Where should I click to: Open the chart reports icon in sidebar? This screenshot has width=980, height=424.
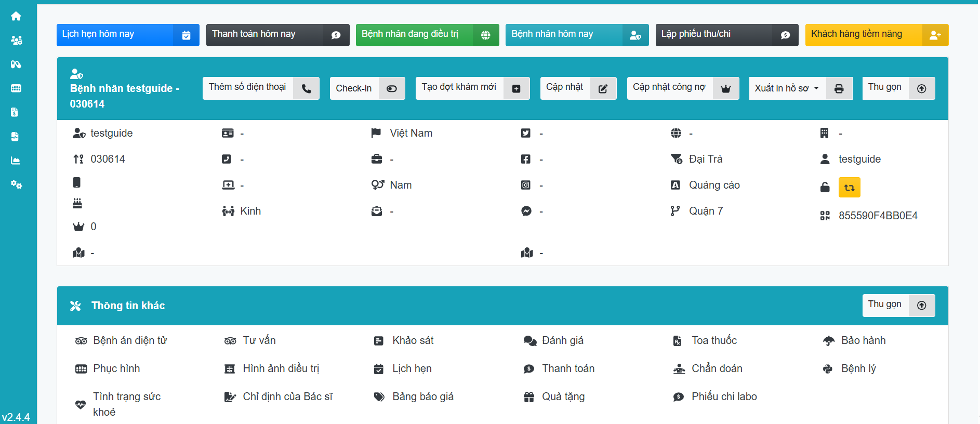click(x=16, y=161)
